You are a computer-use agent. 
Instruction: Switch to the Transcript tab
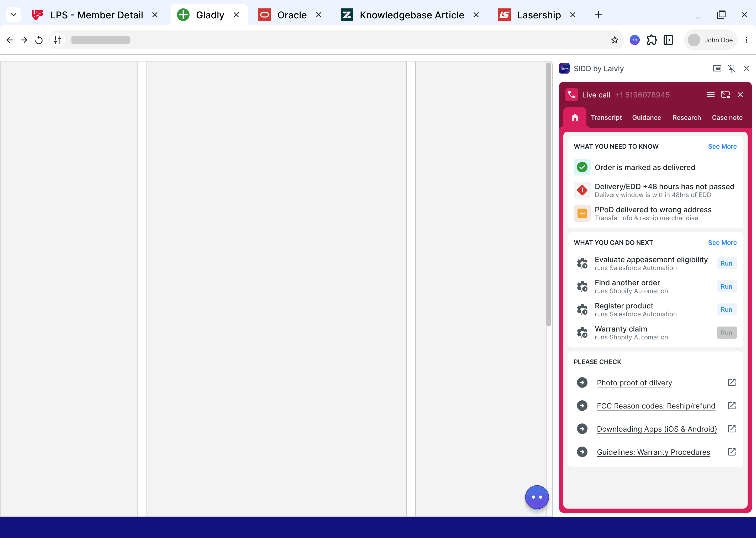click(x=606, y=118)
